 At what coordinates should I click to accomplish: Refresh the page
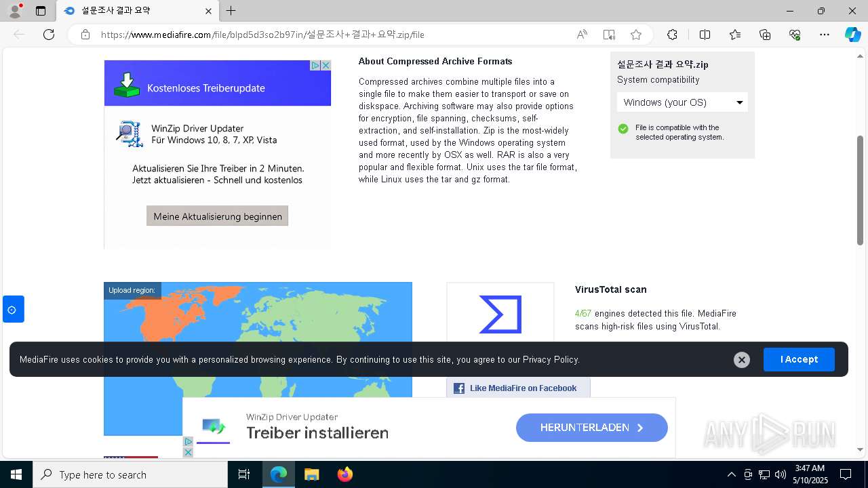pos(49,35)
